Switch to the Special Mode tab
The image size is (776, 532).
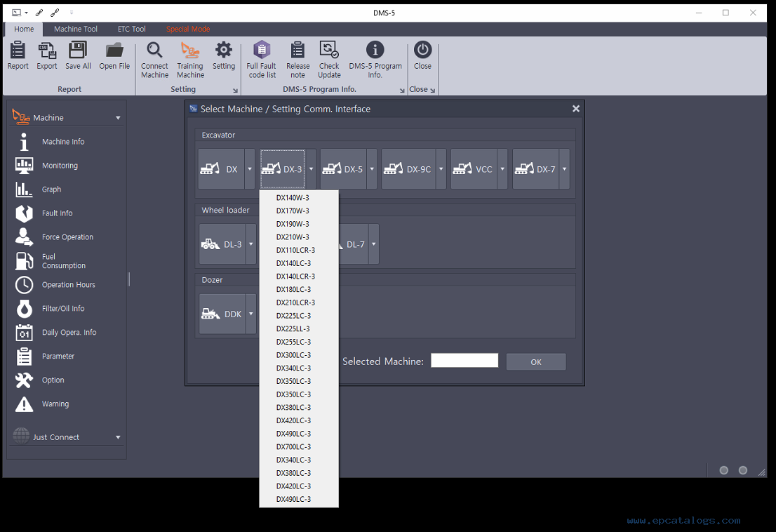(x=188, y=29)
